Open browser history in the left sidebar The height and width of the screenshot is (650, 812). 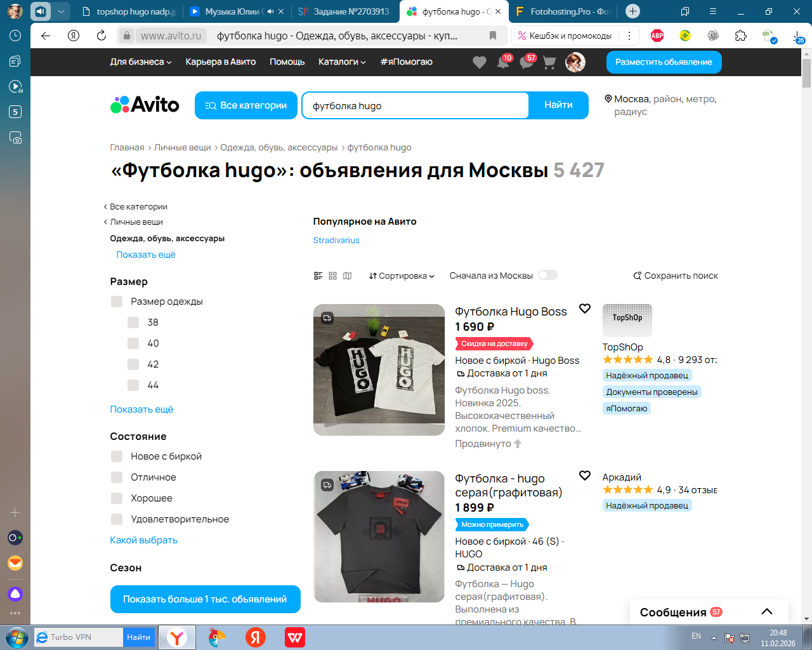[x=15, y=36]
